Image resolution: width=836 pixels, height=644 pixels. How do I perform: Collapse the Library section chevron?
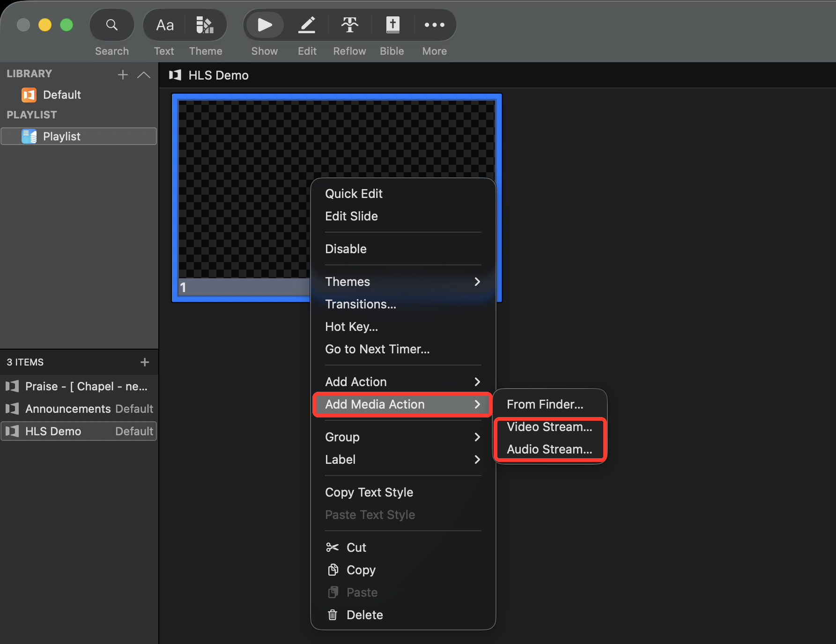(x=144, y=74)
